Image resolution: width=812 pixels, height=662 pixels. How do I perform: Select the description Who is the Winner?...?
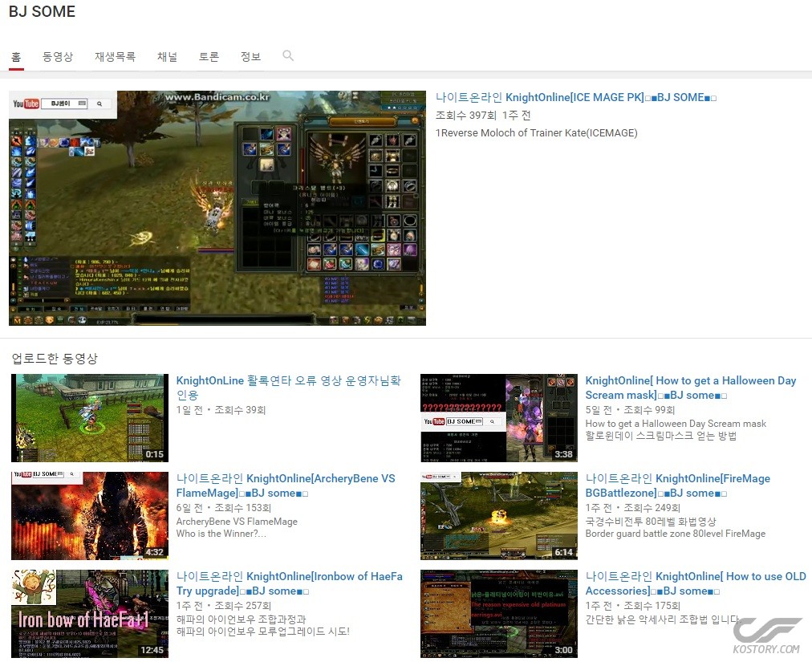[x=221, y=534]
